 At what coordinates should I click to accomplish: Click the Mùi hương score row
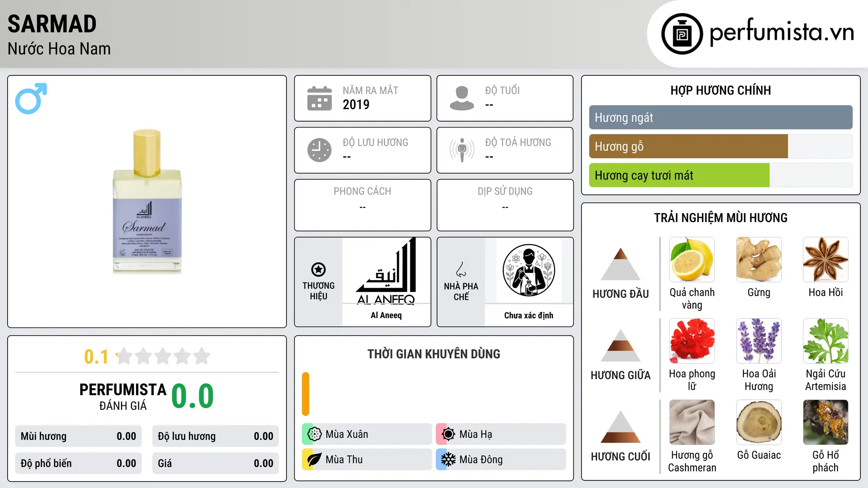click(78, 436)
